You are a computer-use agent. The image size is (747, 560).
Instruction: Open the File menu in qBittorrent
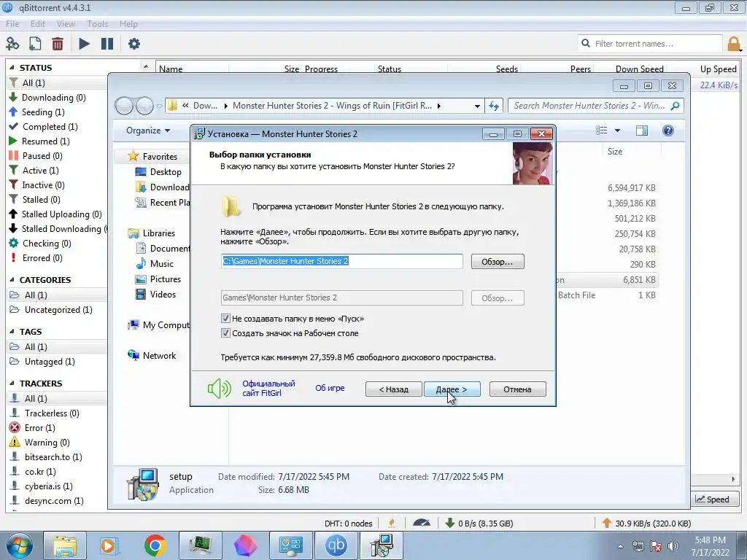[12, 24]
